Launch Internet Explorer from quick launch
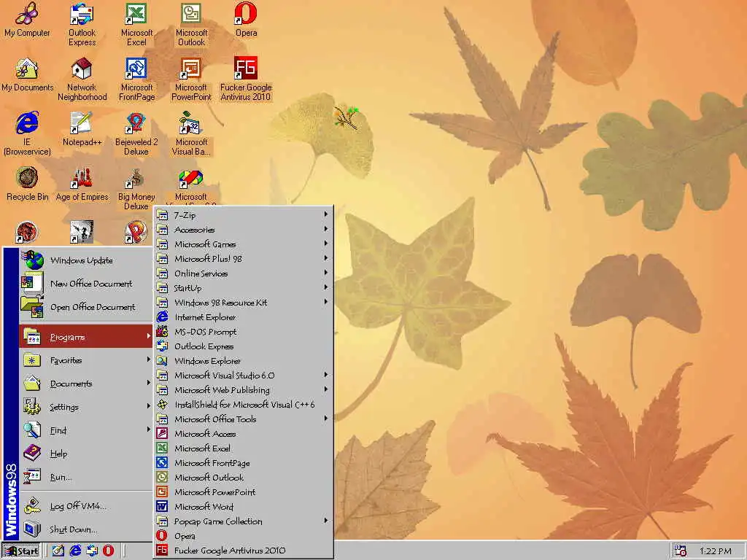747x560 pixels. point(75,551)
